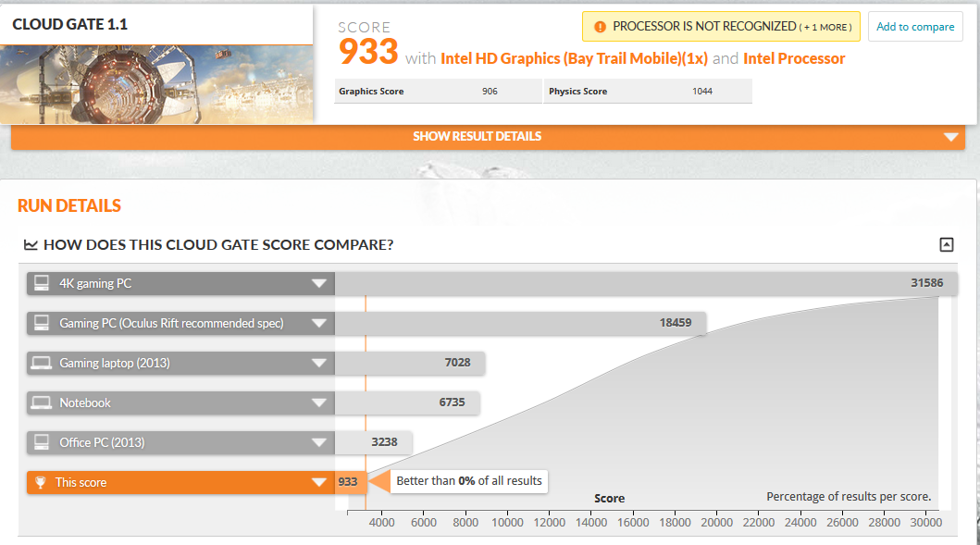This screenshot has height=545, width=980.
Task: Click the Run Details heading
Action: pyautogui.click(x=69, y=205)
